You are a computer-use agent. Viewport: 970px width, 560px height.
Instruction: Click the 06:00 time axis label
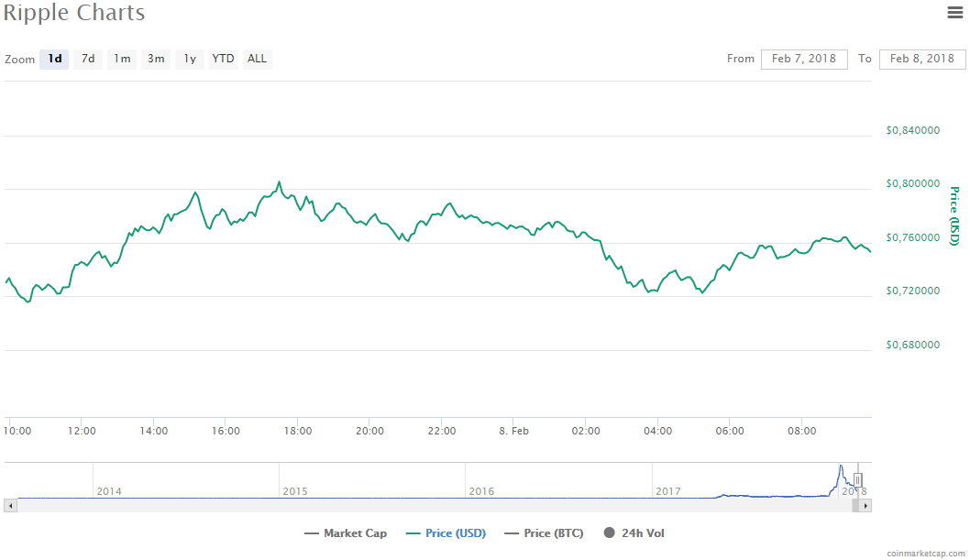click(730, 431)
